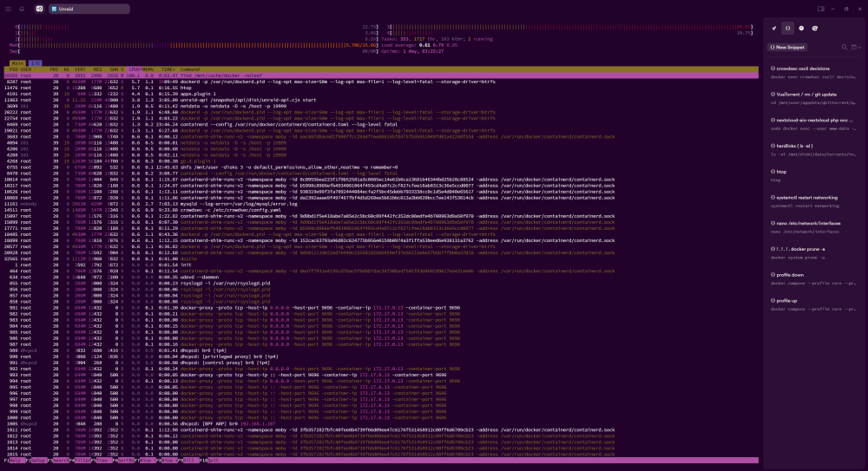Click the F2 Setup function key

tap(36, 461)
